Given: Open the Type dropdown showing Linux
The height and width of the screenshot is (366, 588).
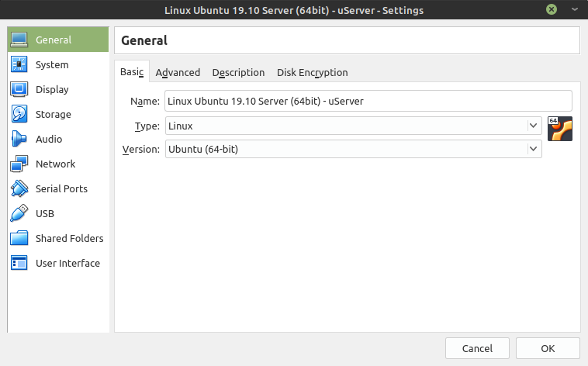Looking at the screenshot, I should click(x=353, y=126).
